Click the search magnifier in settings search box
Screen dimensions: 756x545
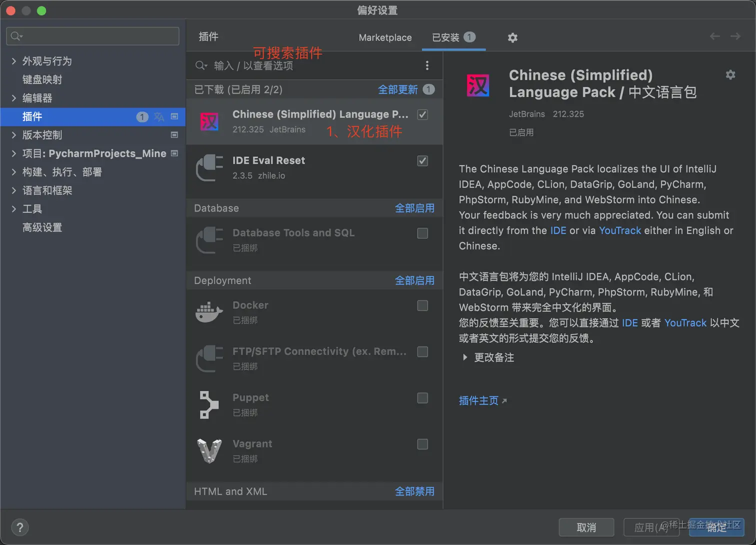pyautogui.click(x=16, y=36)
